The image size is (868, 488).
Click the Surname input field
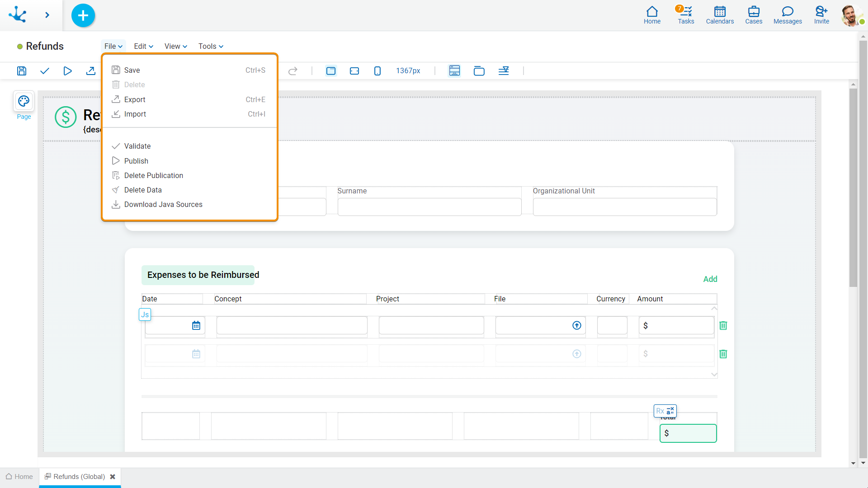[x=429, y=207]
